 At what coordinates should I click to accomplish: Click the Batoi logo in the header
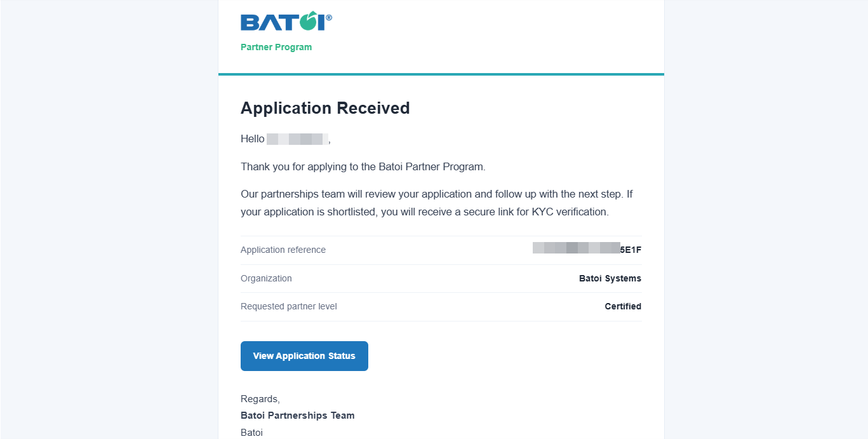tap(286, 21)
